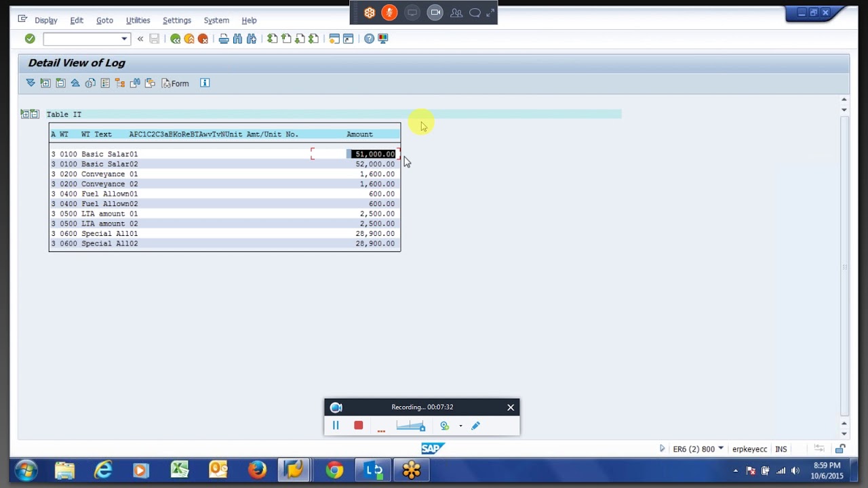Click the green Enter checkmark icon
This screenshot has height=488, width=868.
[30, 39]
